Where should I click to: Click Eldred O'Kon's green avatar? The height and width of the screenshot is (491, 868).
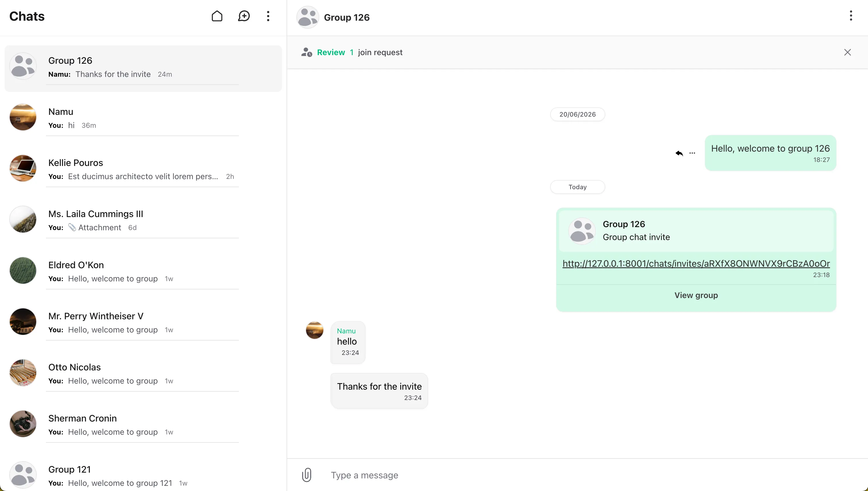point(23,270)
